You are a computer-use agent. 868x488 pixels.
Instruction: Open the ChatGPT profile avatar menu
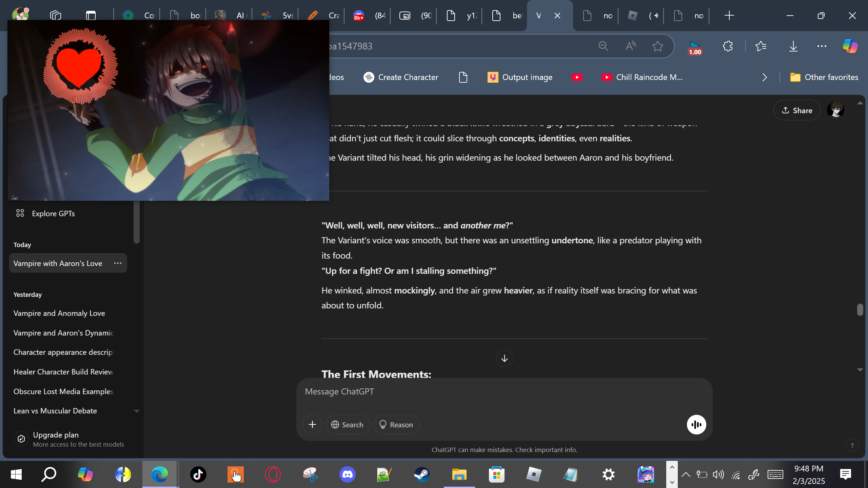coord(835,110)
